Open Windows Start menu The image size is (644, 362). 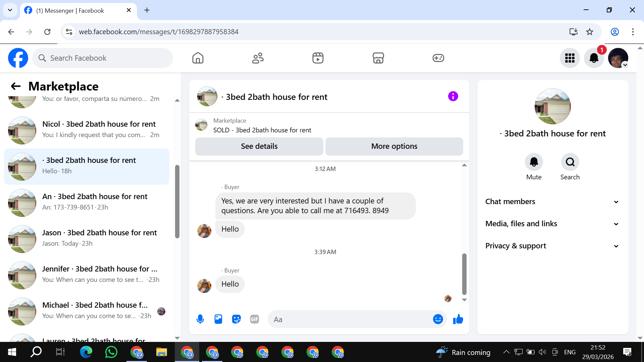[12, 352]
